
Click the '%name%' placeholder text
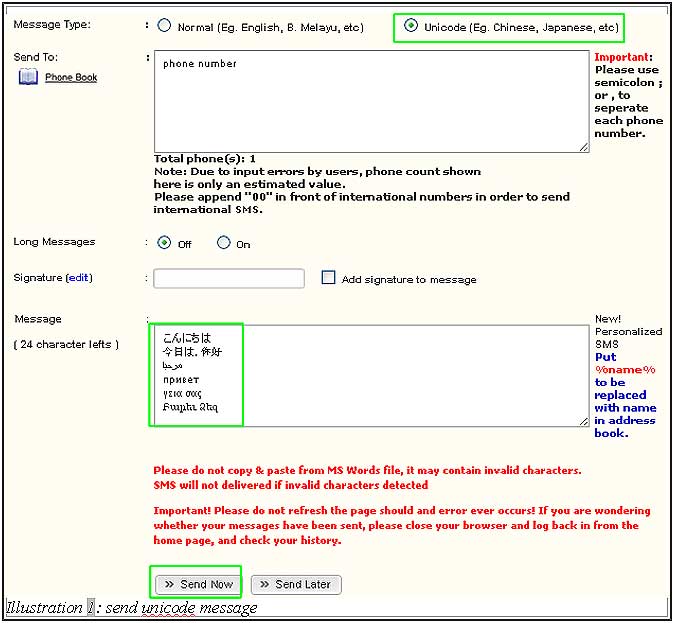(625, 370)
